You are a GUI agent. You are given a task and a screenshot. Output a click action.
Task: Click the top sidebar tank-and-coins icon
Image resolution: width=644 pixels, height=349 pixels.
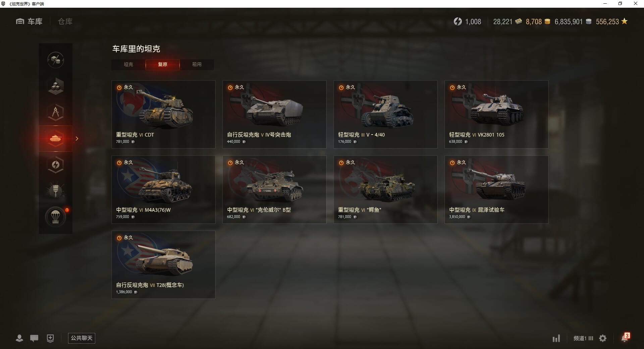[x=56, y=60]
